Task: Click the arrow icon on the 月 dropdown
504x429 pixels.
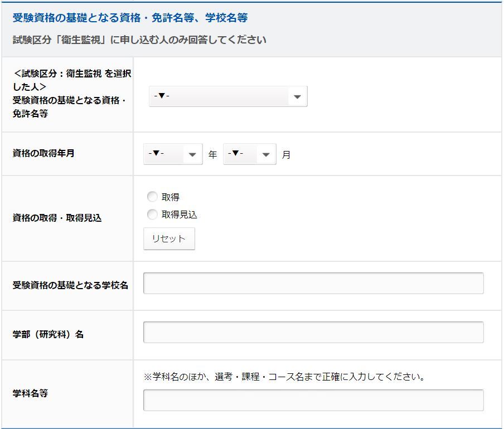Action: (266, 155)
